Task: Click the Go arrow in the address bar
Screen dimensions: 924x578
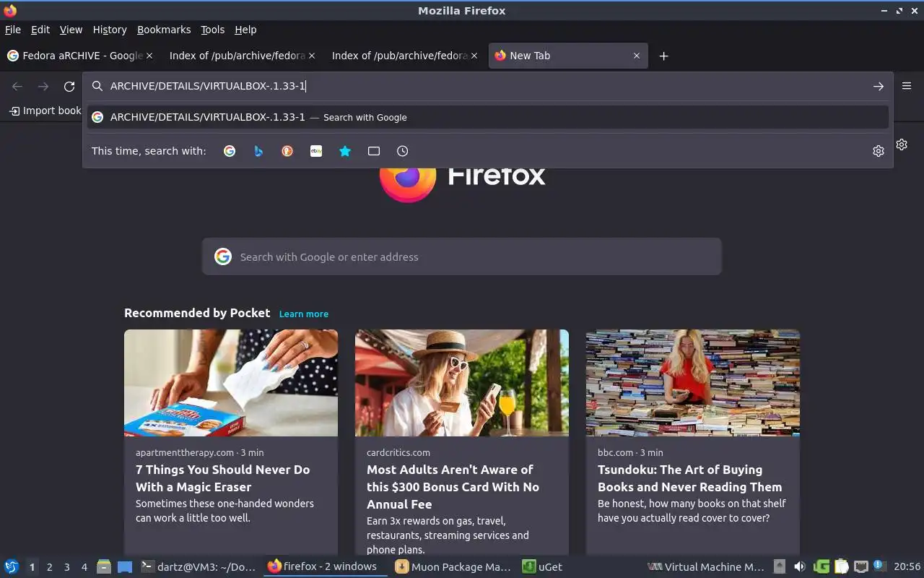Action: [879, 86]
